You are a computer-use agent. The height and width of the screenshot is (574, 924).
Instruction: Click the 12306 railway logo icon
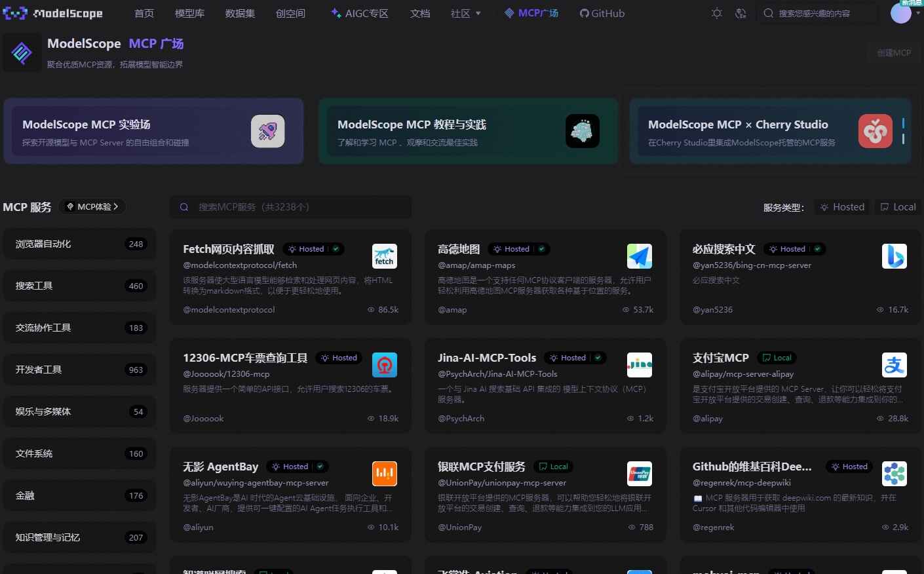[384, 365]
